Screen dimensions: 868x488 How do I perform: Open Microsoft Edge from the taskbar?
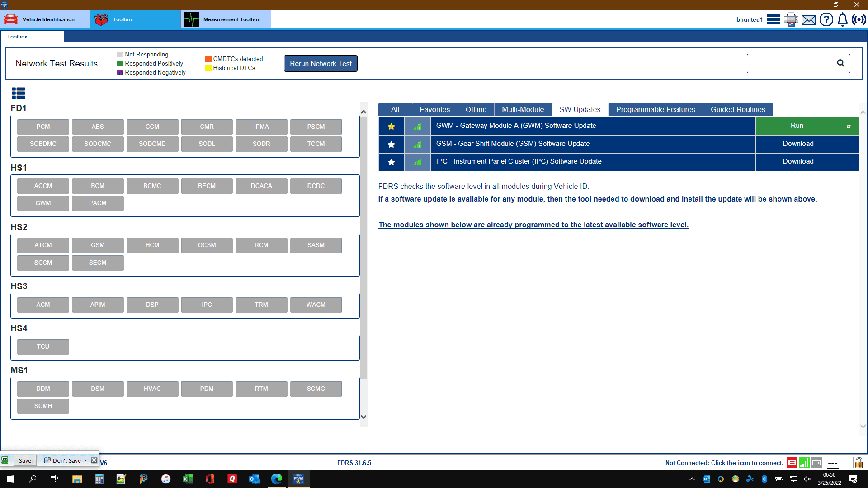(276, 479)
